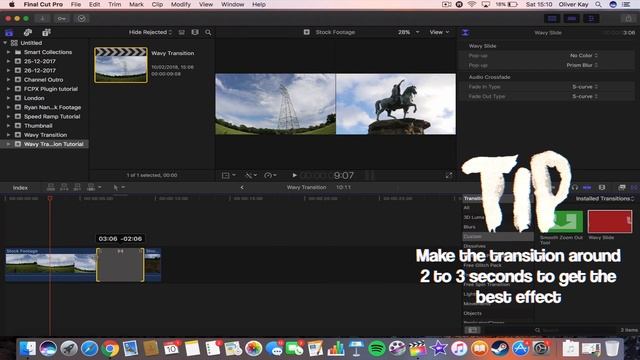Click the Import Media arrow button
640x360 pixels.
pyautogui.click(x=42, y=18)
